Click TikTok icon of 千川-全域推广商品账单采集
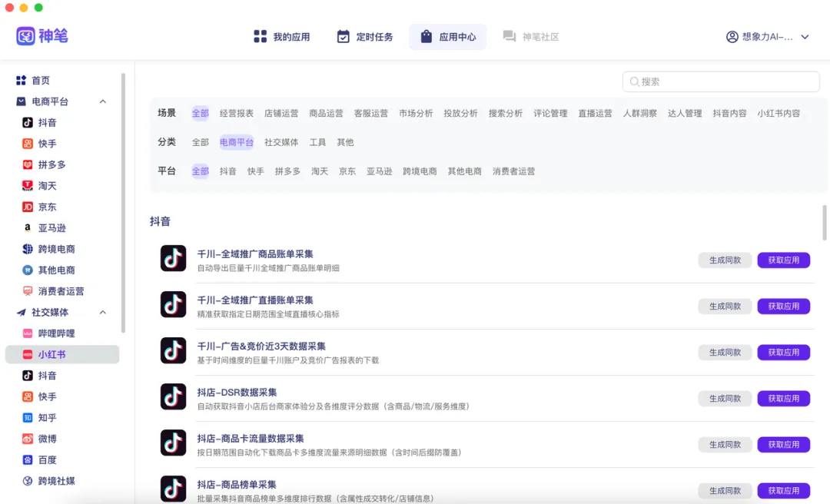The width and height of the screenshot is (830, 504). click(x=173, y=258)
